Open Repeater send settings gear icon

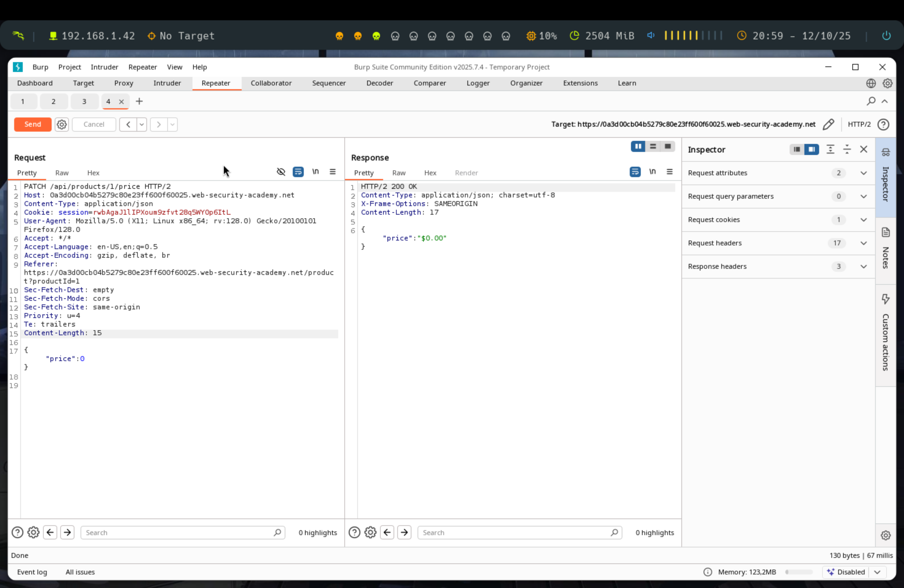[x=61, y=124]
